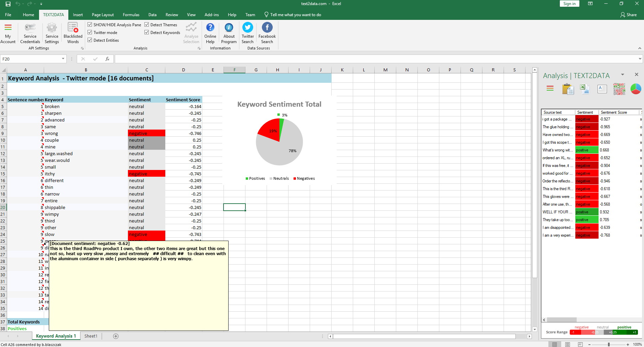This screenshot has width=644, height=347.
Task: Open Analysis pane options dropdown arrow
Action: point(623,74)
